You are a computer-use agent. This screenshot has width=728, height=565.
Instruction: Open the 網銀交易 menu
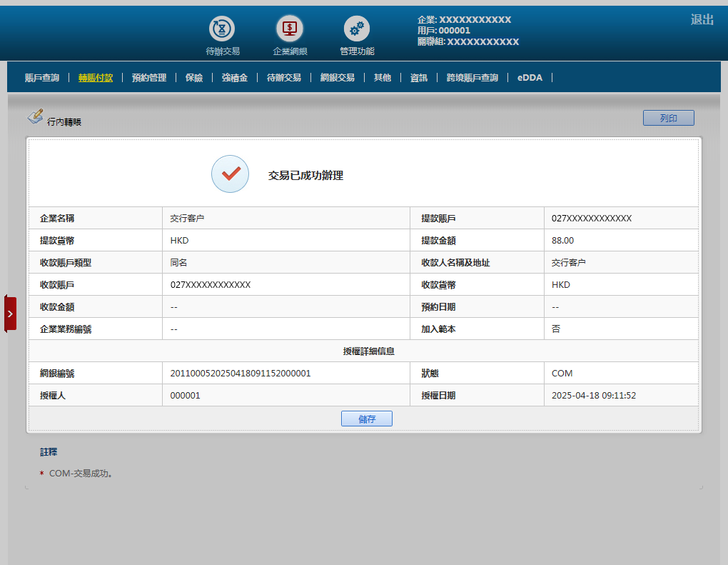click(338, 78)
